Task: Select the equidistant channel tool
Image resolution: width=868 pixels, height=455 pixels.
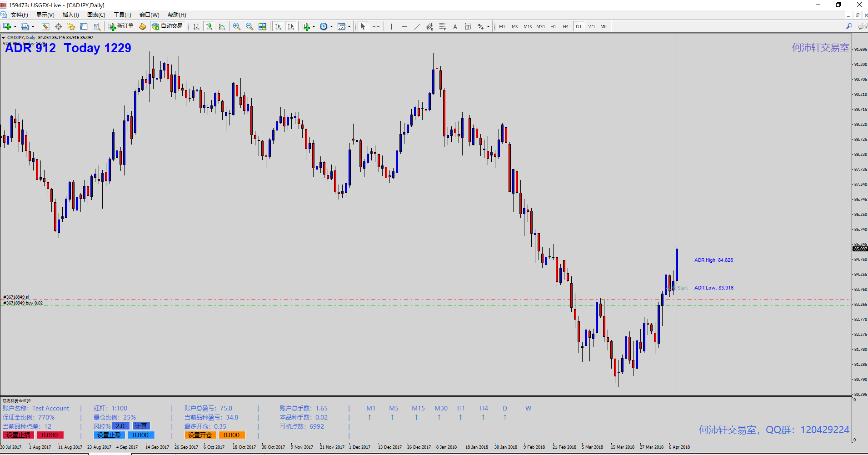Action: (429, 26)
